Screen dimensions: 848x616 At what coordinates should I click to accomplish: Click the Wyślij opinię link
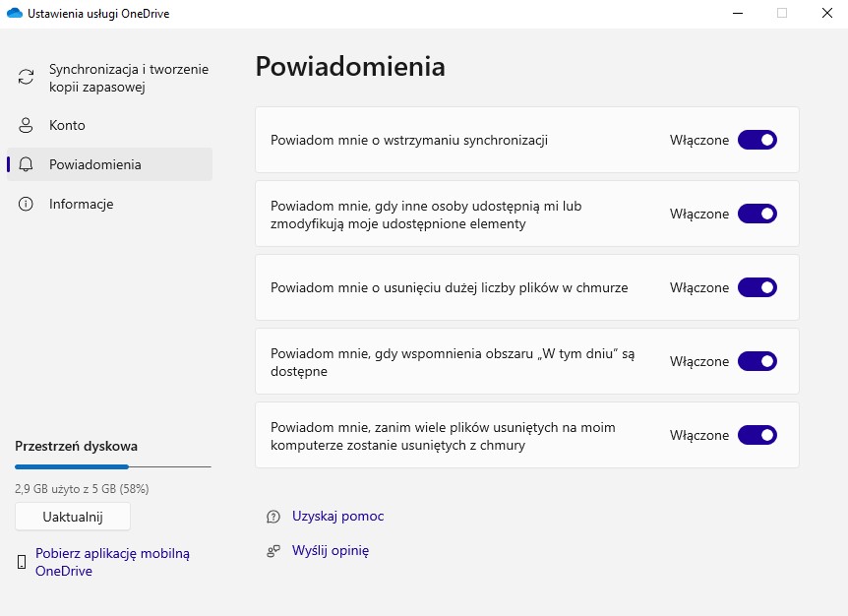(331, 551)
